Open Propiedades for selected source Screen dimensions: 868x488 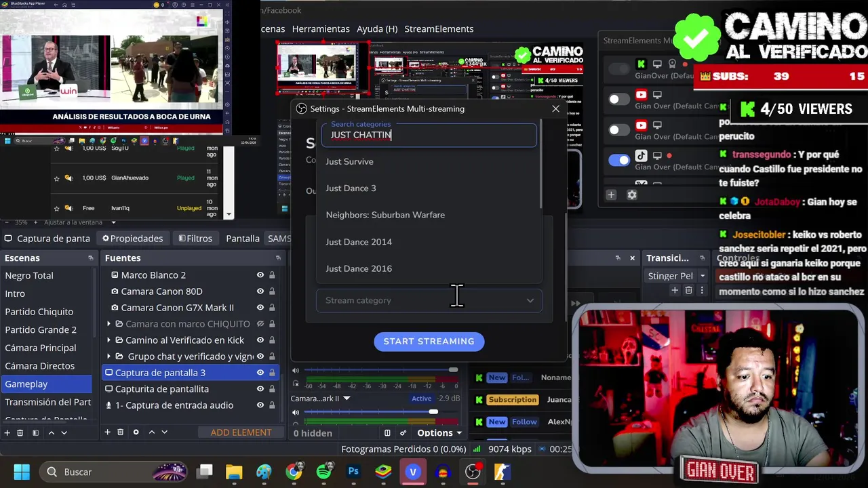pyautogui.click(x=132, y=239)
